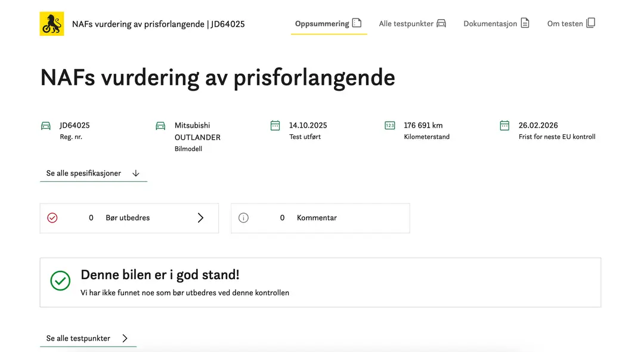The height and width of the screenshot is (352, 644).
Task: Click the green checkmark status icon
Action: pyautogui.click(x=60, y=281)
